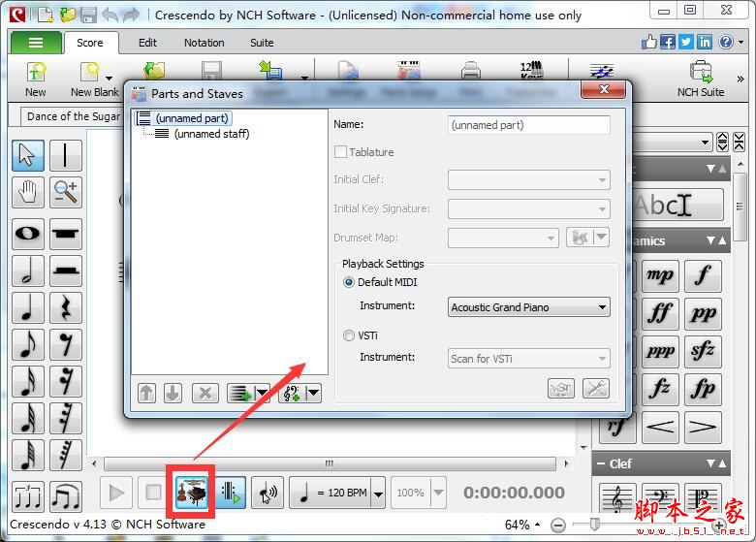Screen dimensions: 756x542
Task: Choose the hand pan tool
Action: tap(28, 192)
